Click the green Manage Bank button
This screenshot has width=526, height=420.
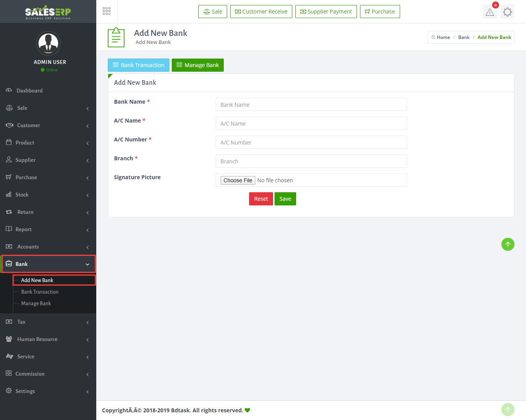point(198,65)
